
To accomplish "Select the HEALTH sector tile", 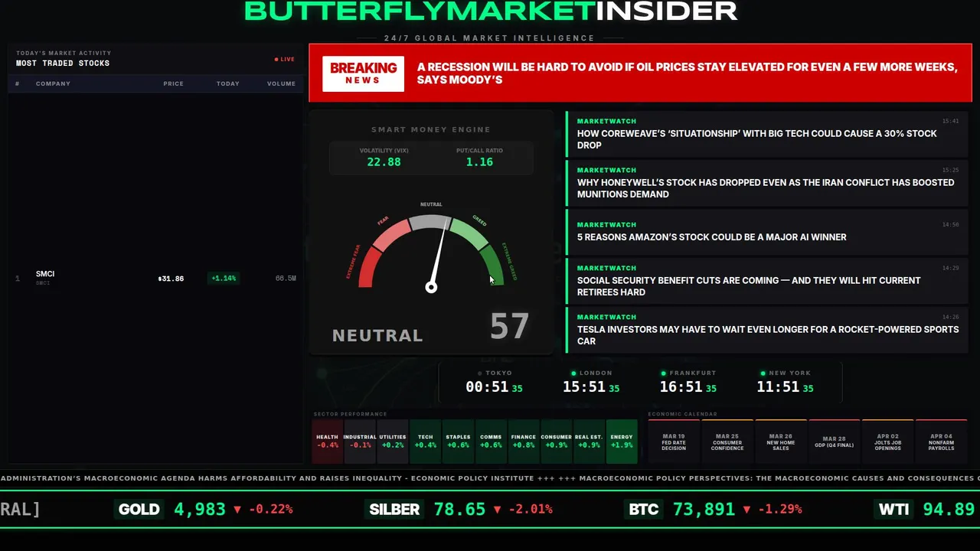I will click(x=327, y=442).
